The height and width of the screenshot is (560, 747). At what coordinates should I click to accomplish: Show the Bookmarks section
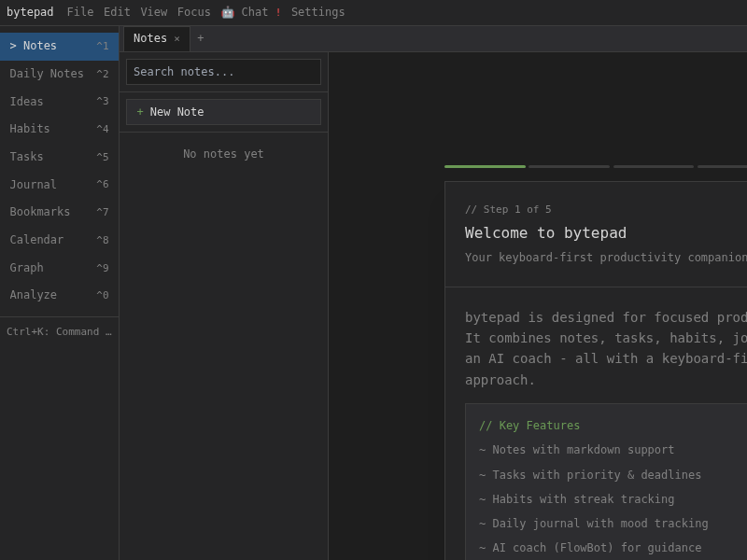59,212
